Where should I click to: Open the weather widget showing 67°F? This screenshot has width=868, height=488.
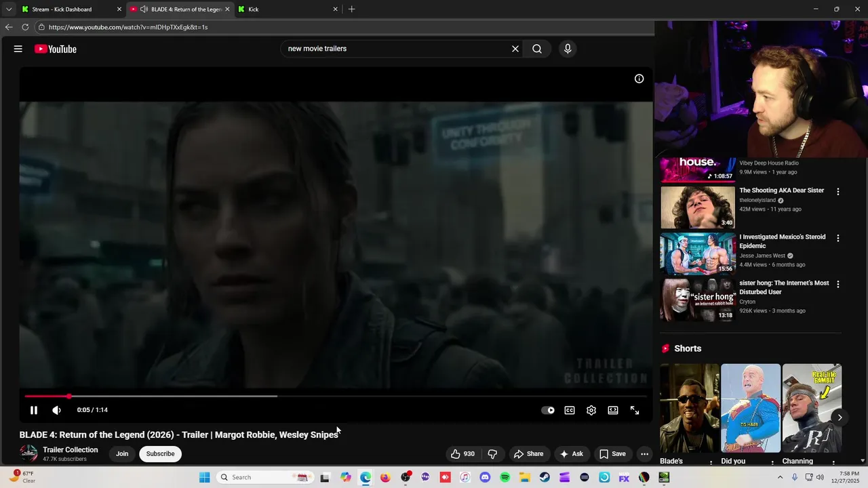pos(23,477)
